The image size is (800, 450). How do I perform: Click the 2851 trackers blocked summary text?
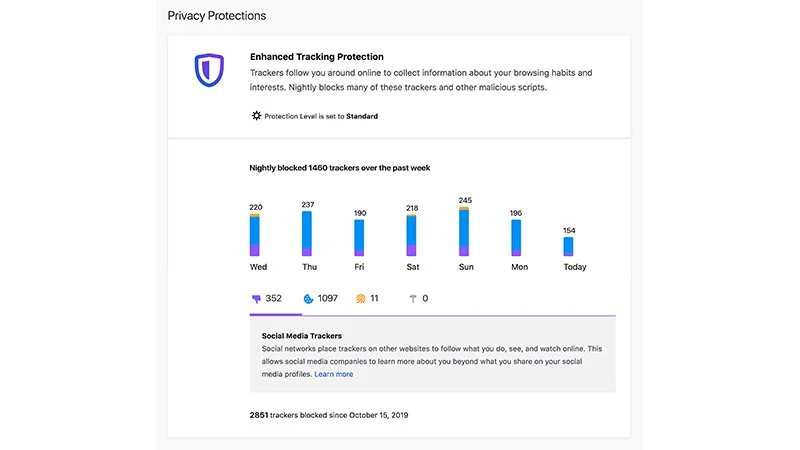coord(329,414)
